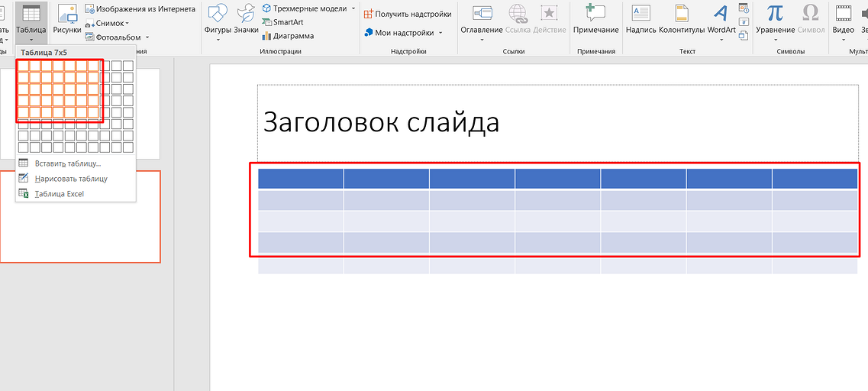The height and width of the screenshot is (391, 868).
Task: Expand the Мои надстройки dropdown
Action: click(x=441, y=33)
